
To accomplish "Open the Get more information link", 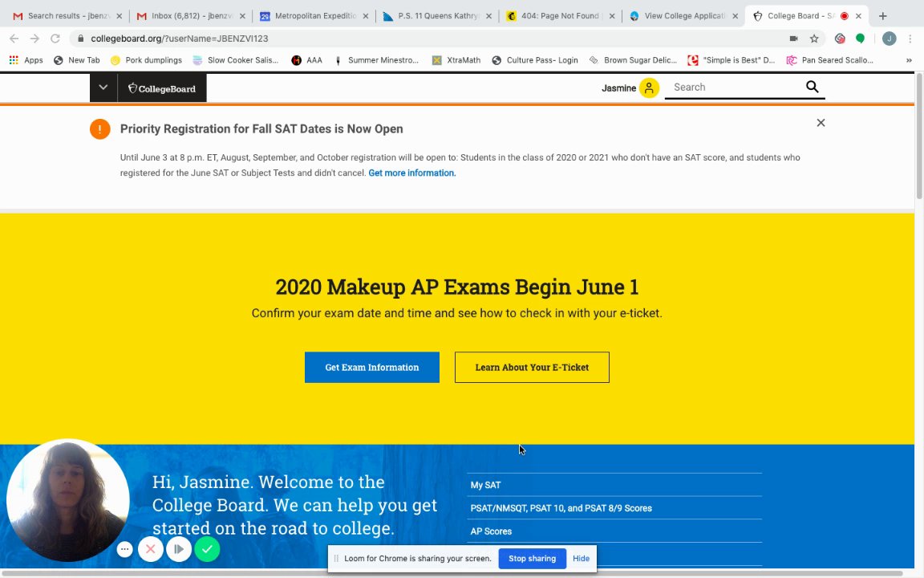I will click(412, 173).
